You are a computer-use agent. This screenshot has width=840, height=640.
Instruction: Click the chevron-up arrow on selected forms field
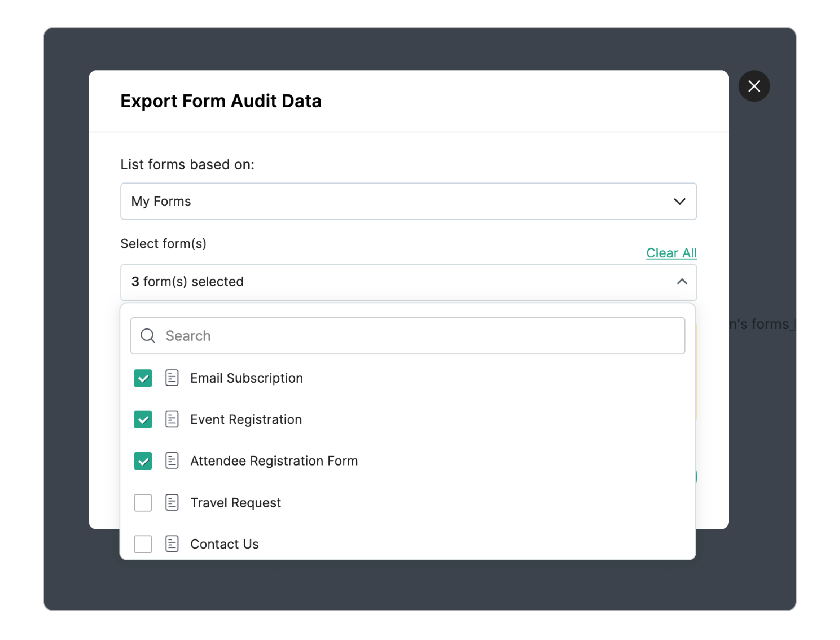(x=682, y=282)
